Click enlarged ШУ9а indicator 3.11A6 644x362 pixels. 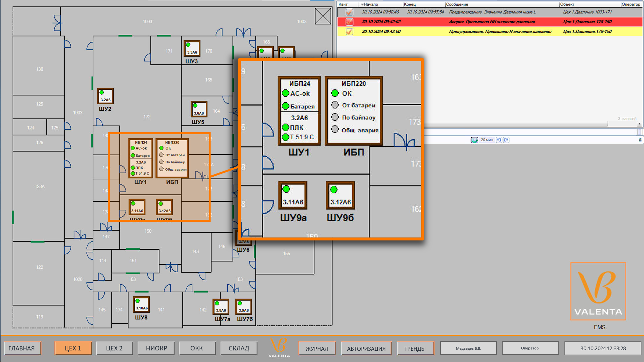[293, 195]
